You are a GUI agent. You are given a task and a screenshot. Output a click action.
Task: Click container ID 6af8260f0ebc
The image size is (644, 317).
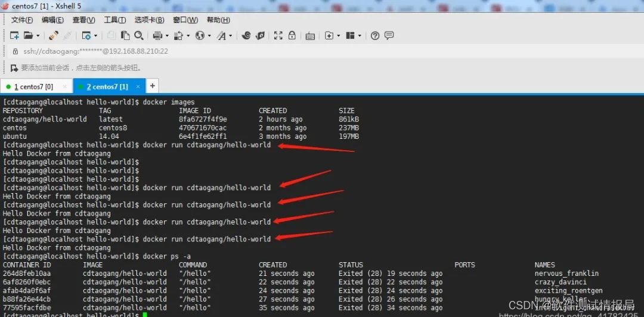(27, 282)
